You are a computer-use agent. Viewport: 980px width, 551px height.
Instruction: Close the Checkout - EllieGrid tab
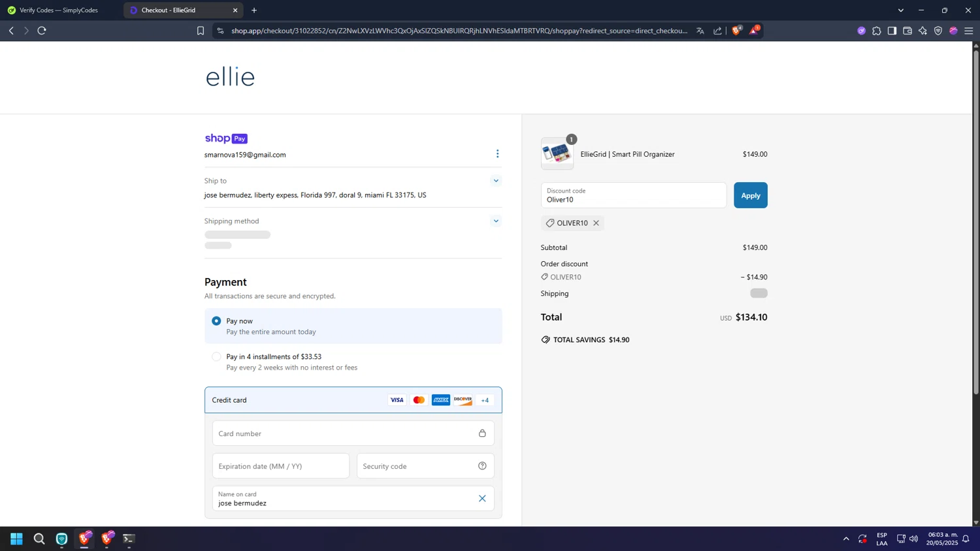click(235, 10)
